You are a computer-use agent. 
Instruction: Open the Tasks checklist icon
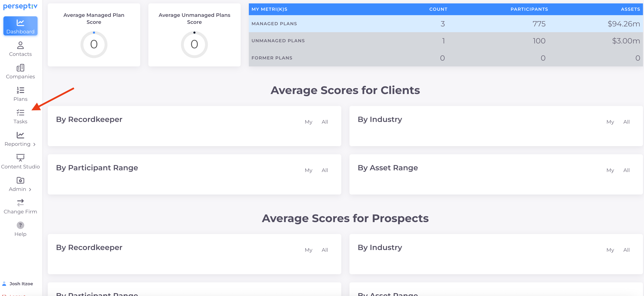(x=20, y=113)
